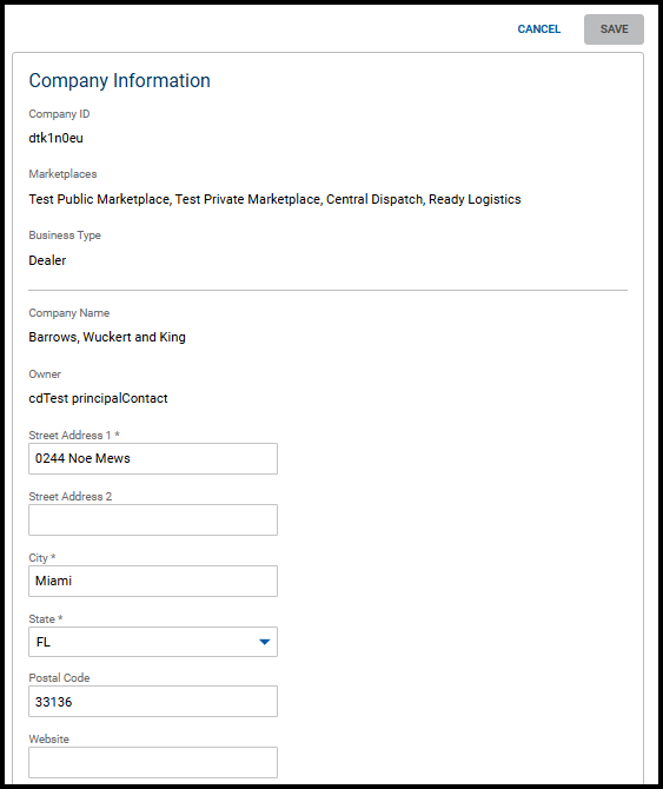Select the City field containing Miami
This screenshot has width=663, height=789.
153,581
